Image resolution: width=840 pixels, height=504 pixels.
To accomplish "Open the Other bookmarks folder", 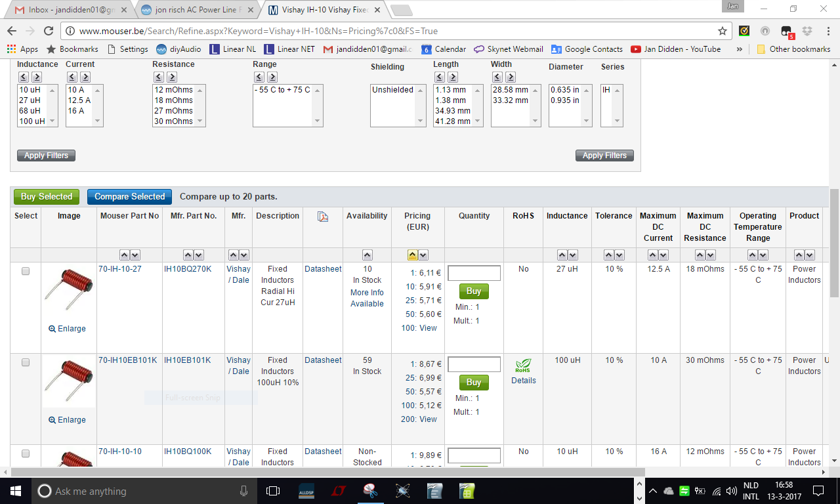I will tap(793, 49).
